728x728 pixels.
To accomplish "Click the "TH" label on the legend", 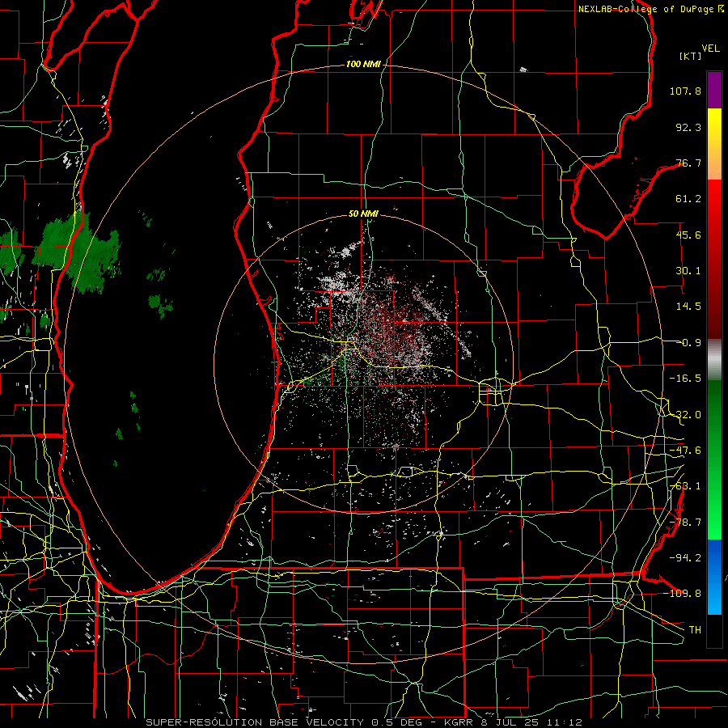I will click(x=695, y=630).
